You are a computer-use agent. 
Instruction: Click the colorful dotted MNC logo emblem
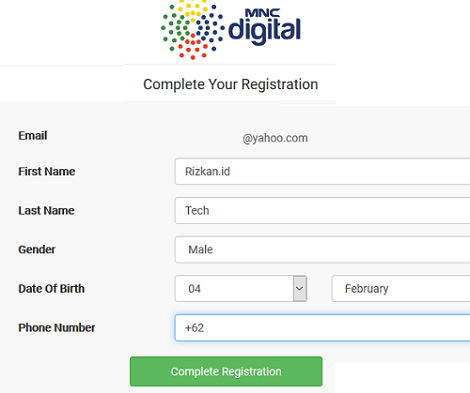click(193, 29)
